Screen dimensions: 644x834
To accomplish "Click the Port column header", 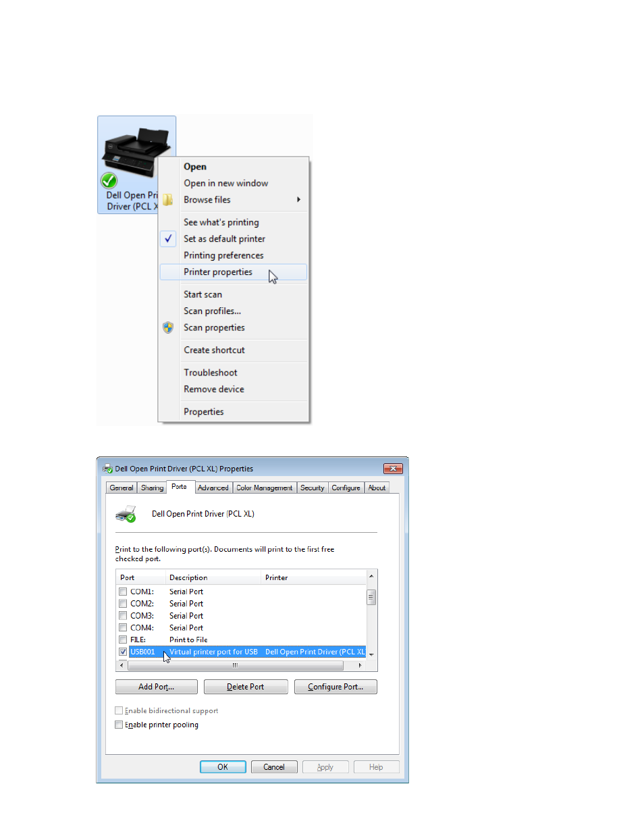I will point(141,578).
